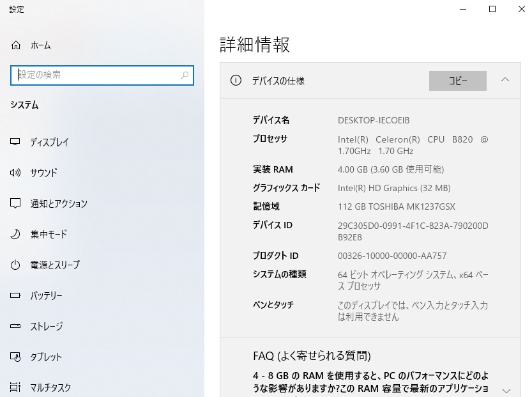Click the 記憶域 label
Image resolution: width=532 pixels, height=397 pixels.
266,206
